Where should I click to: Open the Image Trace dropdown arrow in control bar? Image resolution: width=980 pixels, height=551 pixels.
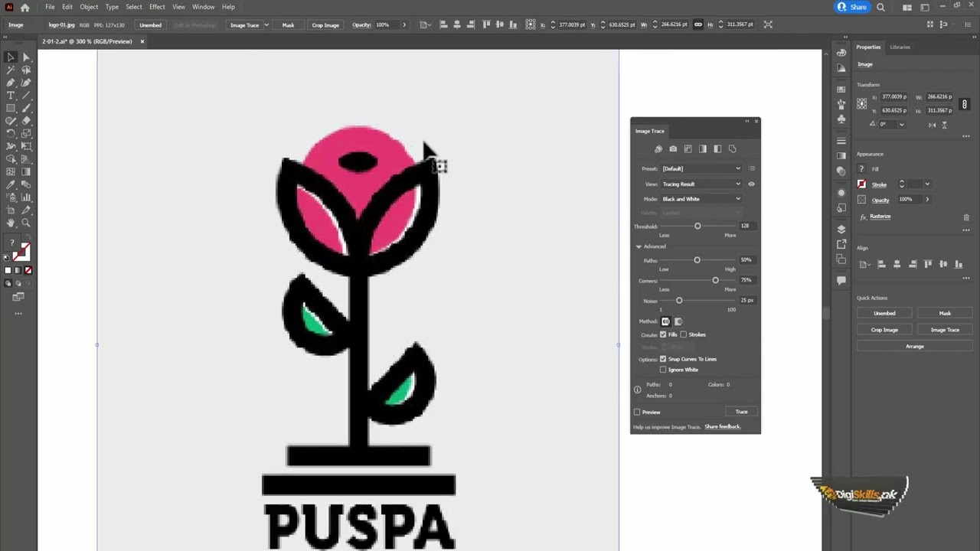point(266,24)
